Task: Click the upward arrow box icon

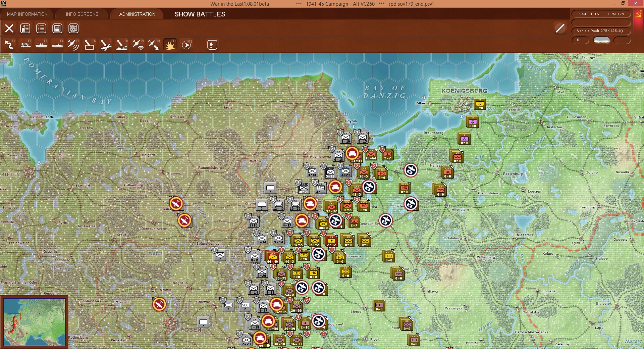Action: (x=212, y=45)
